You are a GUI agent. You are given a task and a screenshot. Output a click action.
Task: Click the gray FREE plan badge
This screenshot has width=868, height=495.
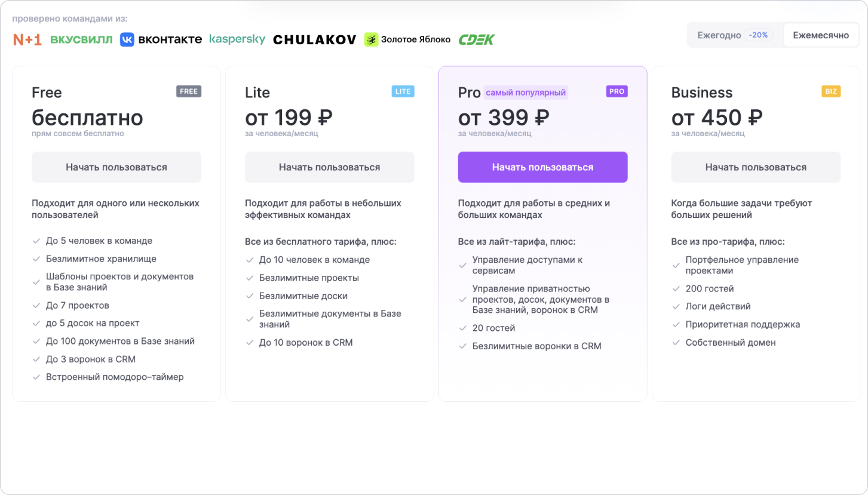click(189, 91)
